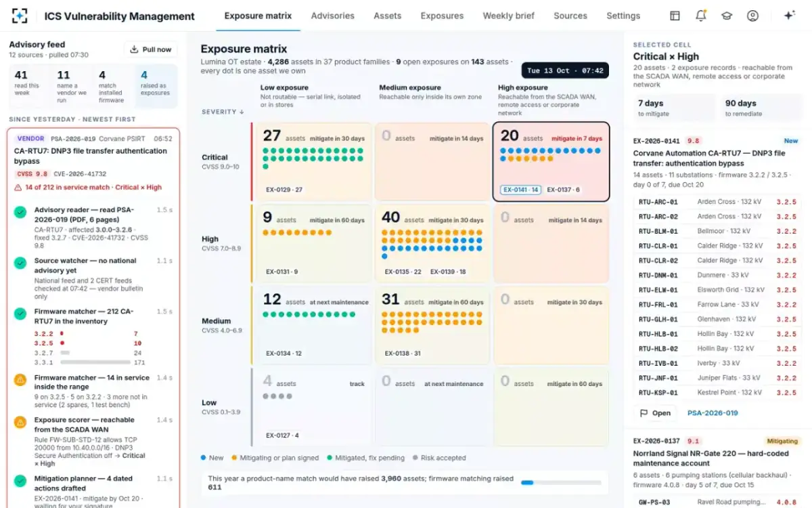Click the Pull now button
The image size is (812, 508).
click(x=151, y=49)
